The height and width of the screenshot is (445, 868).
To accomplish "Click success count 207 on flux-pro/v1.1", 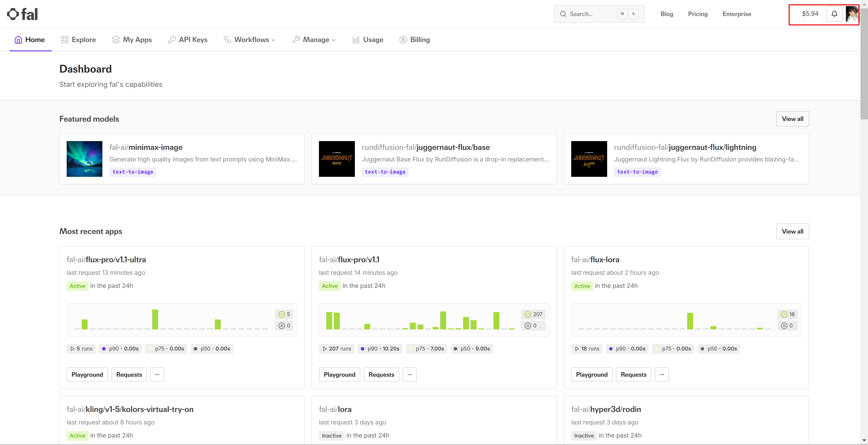I will 534,314.
